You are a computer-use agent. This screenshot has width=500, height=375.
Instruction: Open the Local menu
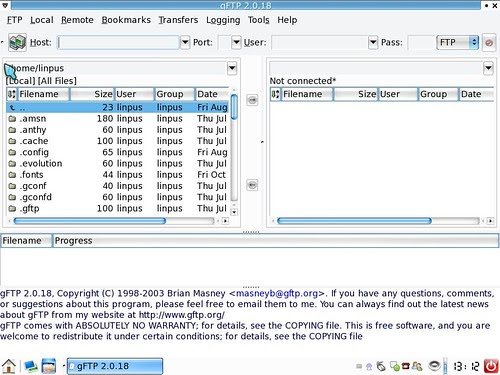(42, 20)
